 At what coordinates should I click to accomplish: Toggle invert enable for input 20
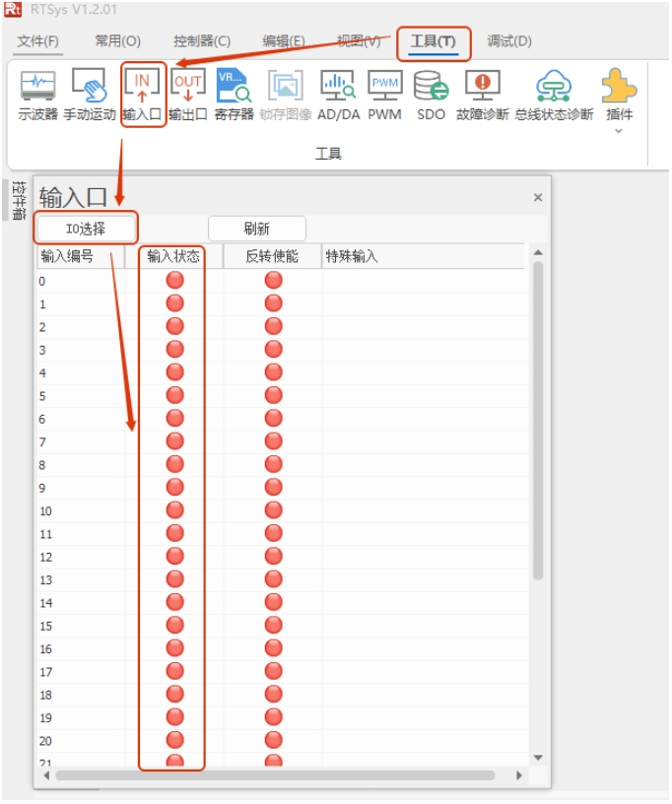[x=274, y=740]
